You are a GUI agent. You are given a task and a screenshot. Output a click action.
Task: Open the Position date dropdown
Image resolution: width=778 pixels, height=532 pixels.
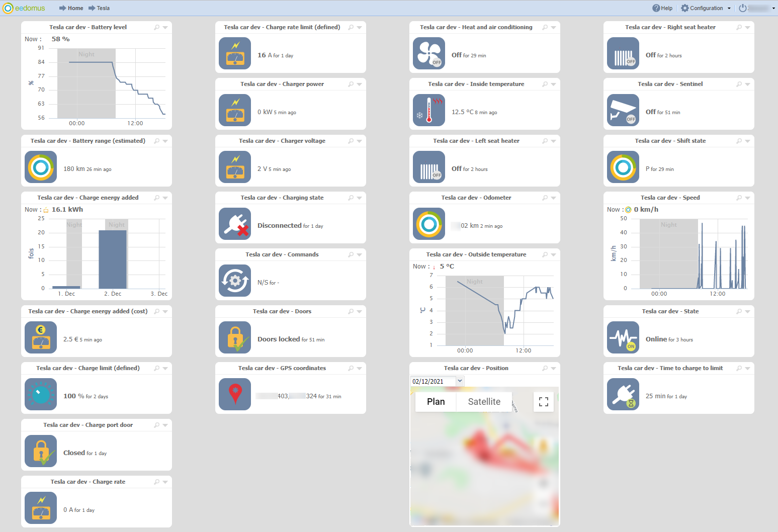(x=460, y=381)
